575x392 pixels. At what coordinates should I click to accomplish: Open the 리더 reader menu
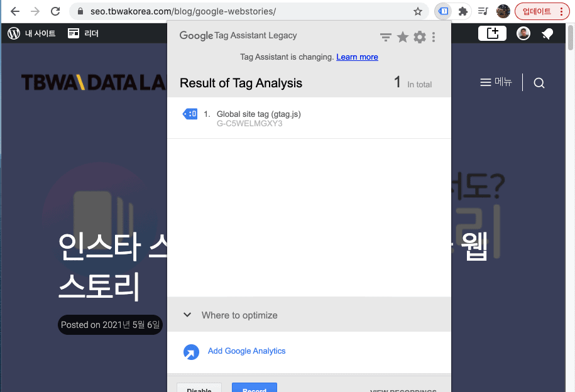click(x=83, y=33)
